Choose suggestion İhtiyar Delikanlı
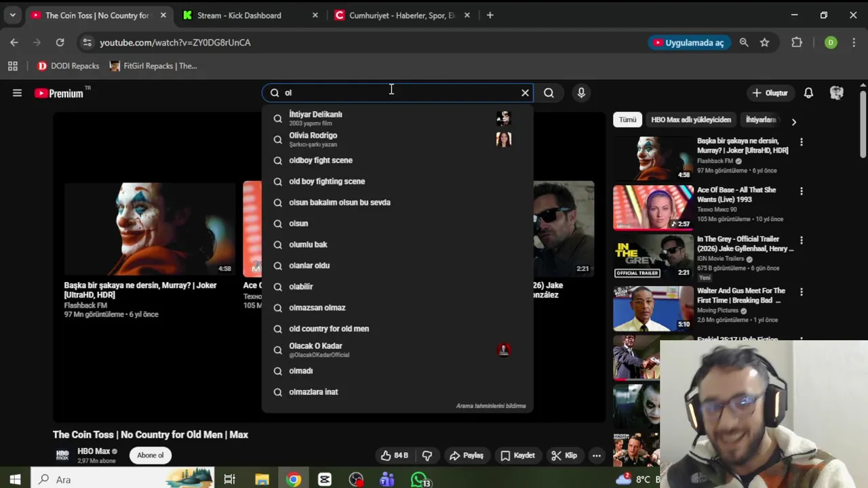 pos(397,119)
